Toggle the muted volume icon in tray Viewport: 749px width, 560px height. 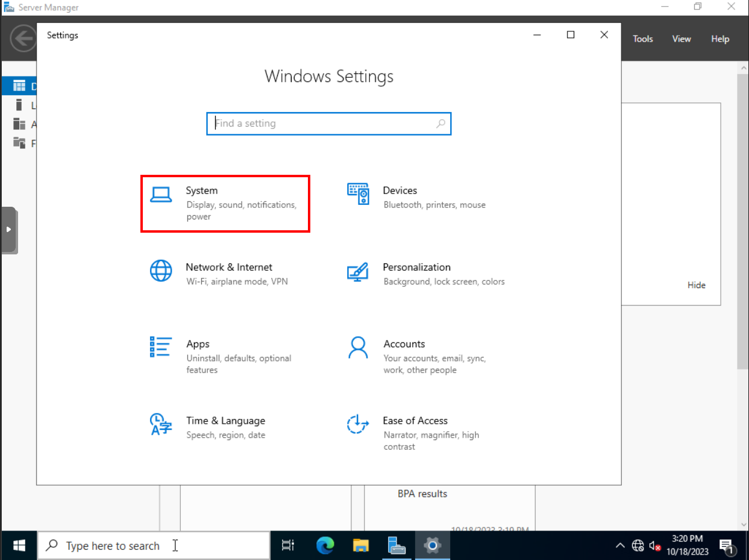coord(655,546)
